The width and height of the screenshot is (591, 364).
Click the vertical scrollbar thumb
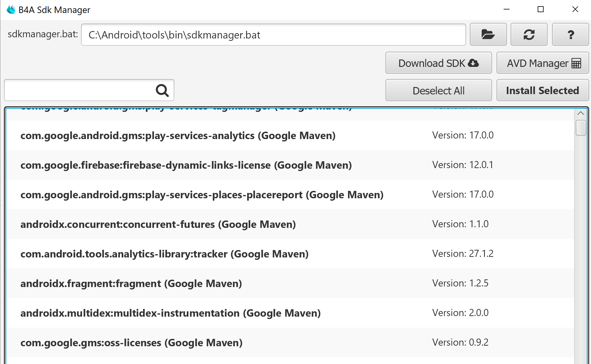coord(581,128)
